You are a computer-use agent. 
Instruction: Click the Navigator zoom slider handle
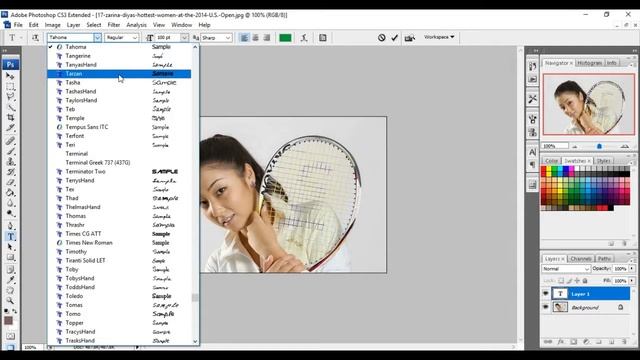click(599, 146)
